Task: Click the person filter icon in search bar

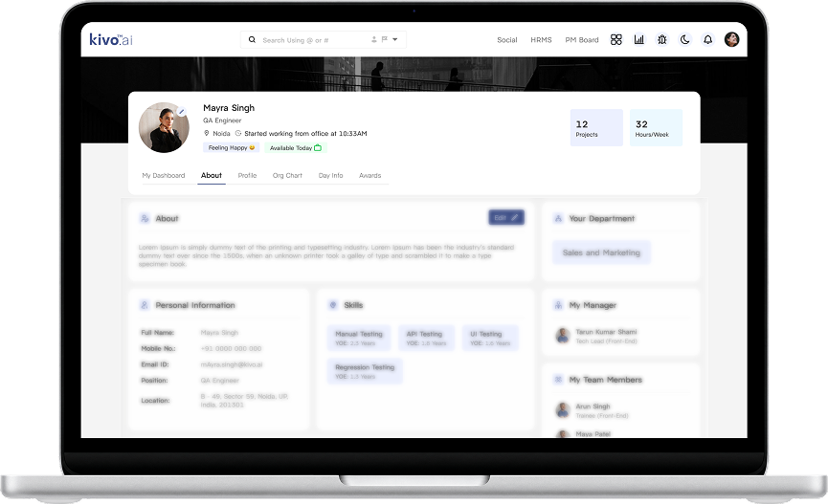Action: click(x=374, y=39)
